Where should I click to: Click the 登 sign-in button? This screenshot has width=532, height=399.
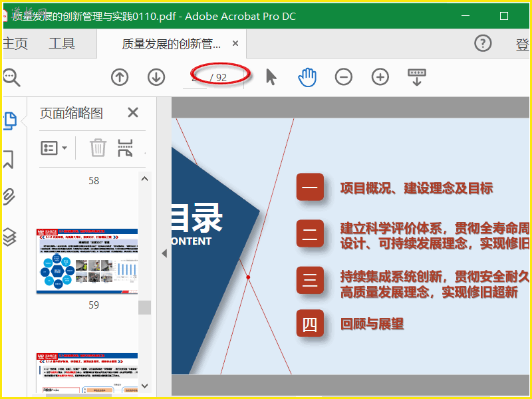pyautogui.click(x=522, y=45)
